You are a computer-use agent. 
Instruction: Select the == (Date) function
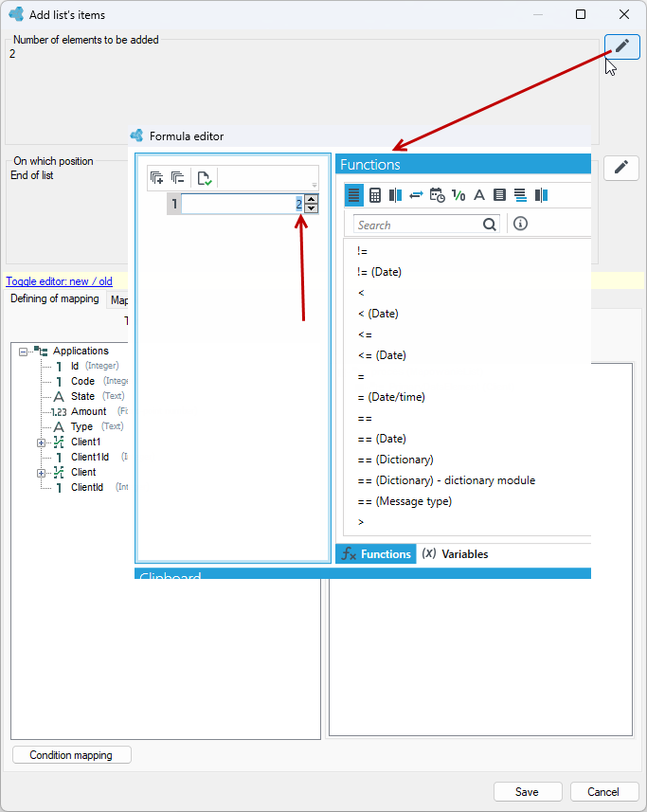pyautogui.click(x=382, y=439)
